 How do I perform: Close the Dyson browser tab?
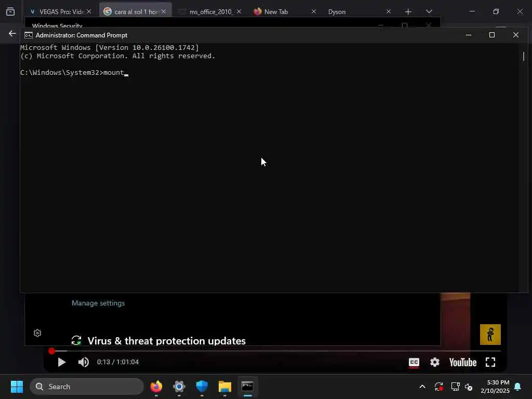click(x=389, y=11)
